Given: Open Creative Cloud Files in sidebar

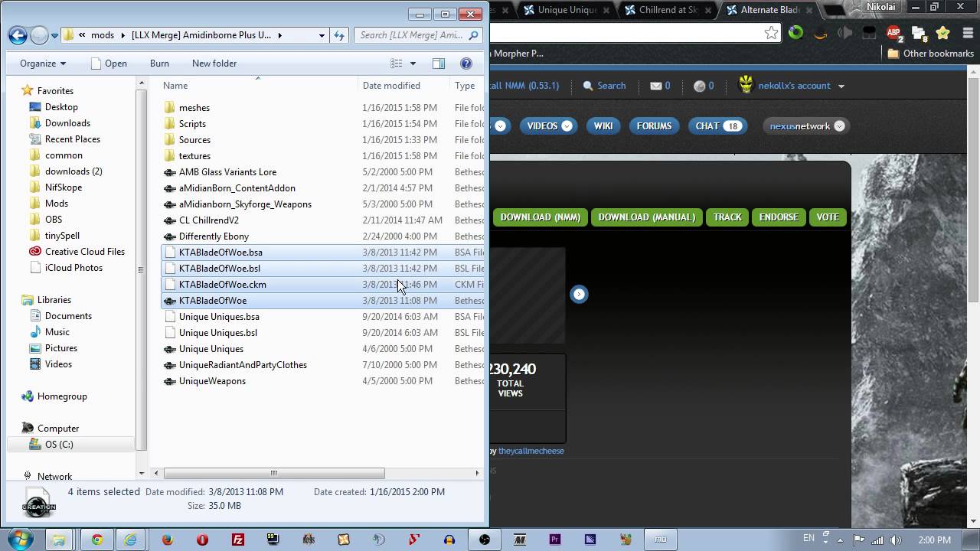Looking at the screenshot, I should click(84, 252).
